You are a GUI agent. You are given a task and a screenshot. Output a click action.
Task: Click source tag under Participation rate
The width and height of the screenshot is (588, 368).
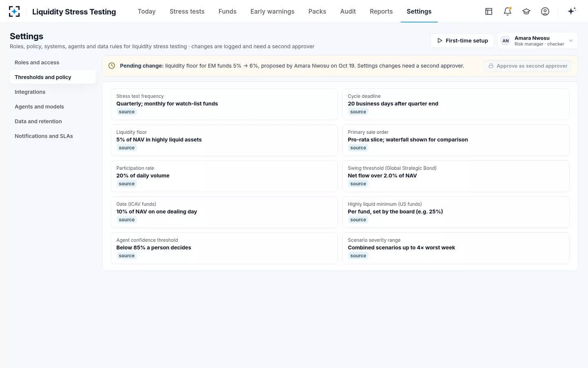click(x=127, y=184)
